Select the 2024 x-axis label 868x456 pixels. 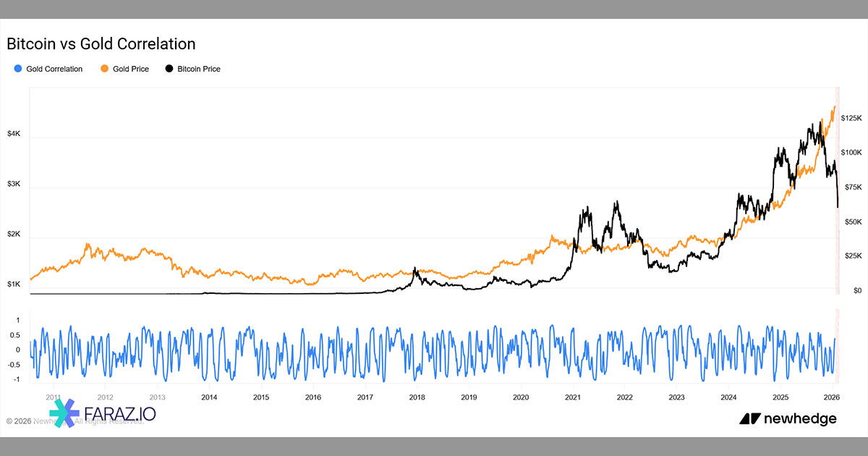(728, 397)
